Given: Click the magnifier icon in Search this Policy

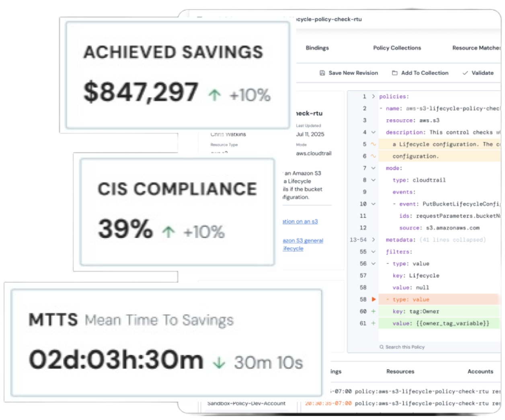Looking at the screenshot, I should (382, 347).
